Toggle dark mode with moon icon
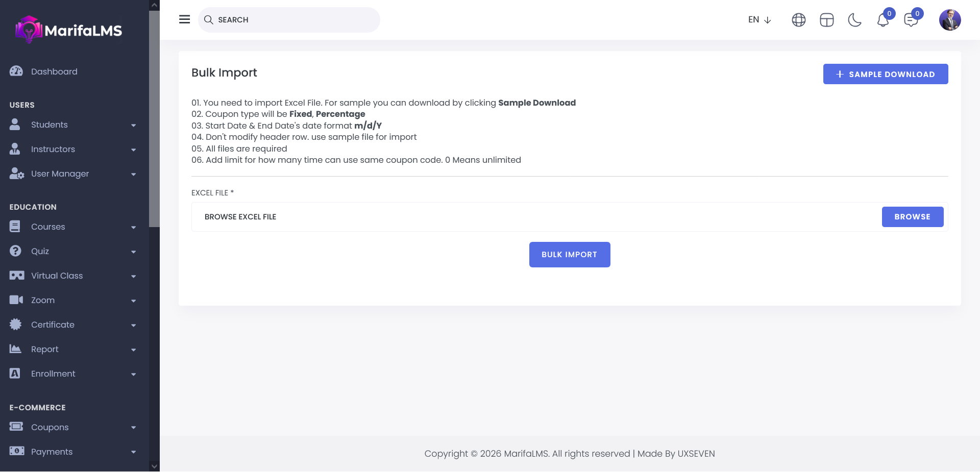 pyautogui.click(x=854, y=20)
